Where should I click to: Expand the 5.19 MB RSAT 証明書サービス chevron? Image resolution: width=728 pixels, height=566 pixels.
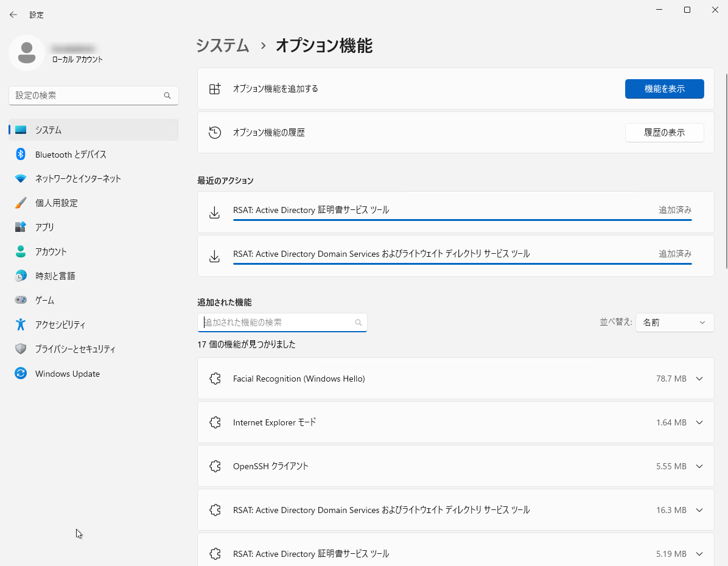pyautogui.click(x=699, y=553)
